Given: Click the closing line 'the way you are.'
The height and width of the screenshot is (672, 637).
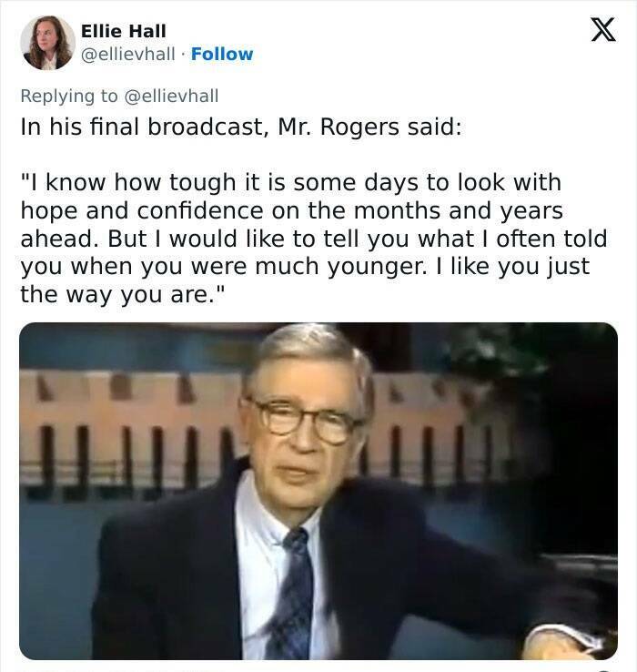Looking at the screenshot, I should (123, 294).
